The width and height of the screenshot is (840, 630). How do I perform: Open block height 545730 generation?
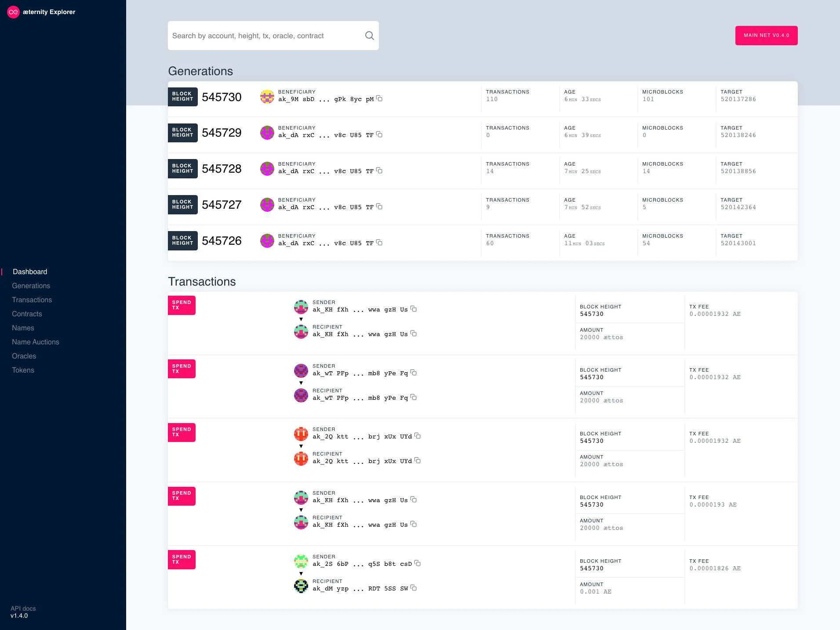222,97
